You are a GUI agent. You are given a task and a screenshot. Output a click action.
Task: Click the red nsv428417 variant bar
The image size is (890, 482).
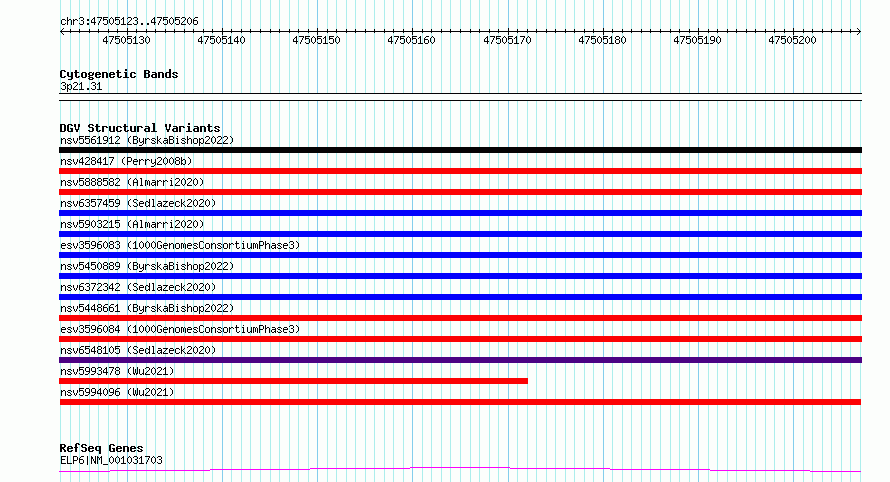460,171
